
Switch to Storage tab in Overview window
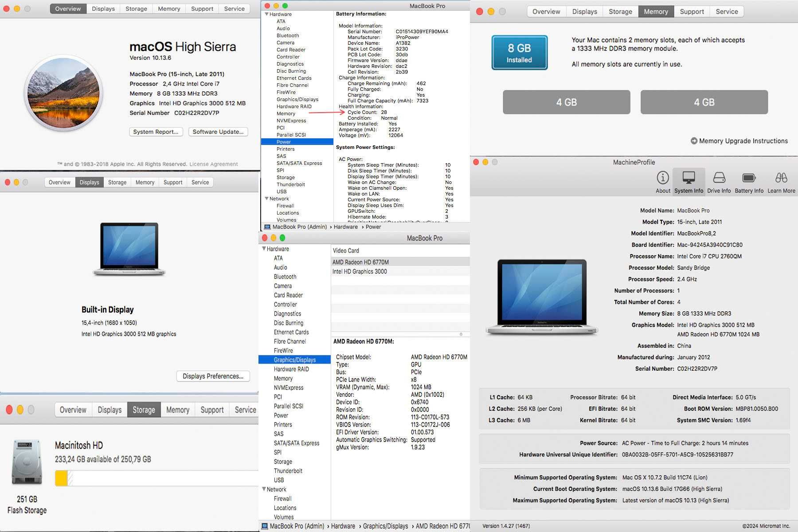tap(136, 9)
